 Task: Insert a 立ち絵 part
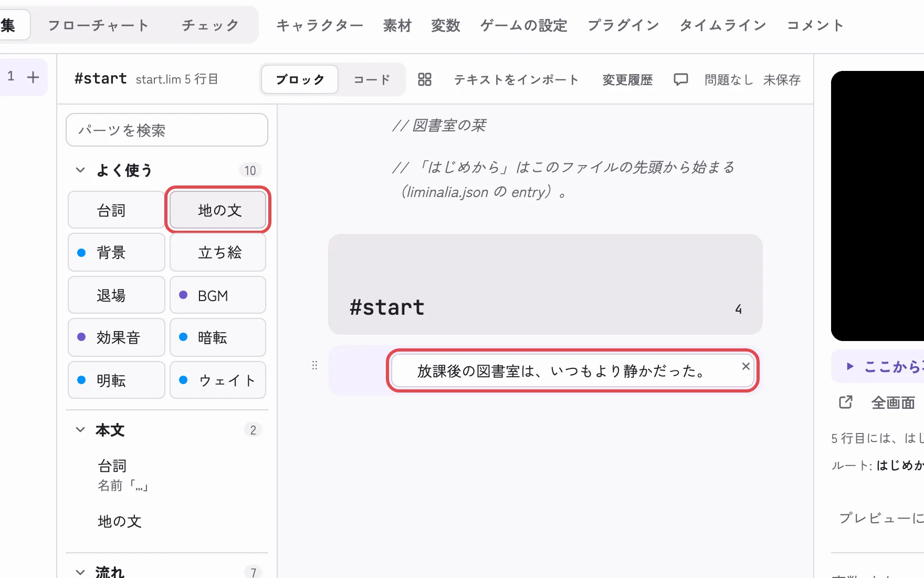tap(218, 253)
